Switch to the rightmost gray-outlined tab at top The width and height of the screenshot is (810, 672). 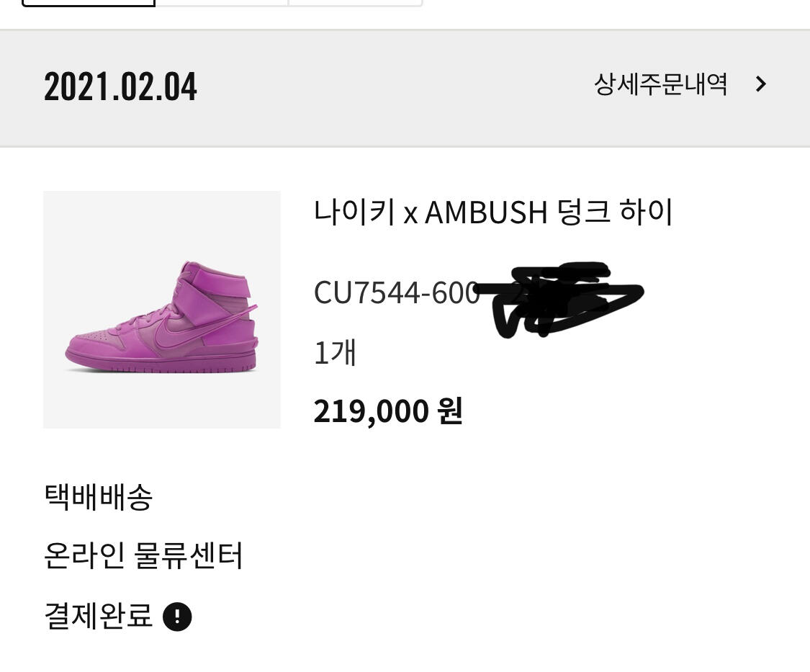tap(355, 3)
